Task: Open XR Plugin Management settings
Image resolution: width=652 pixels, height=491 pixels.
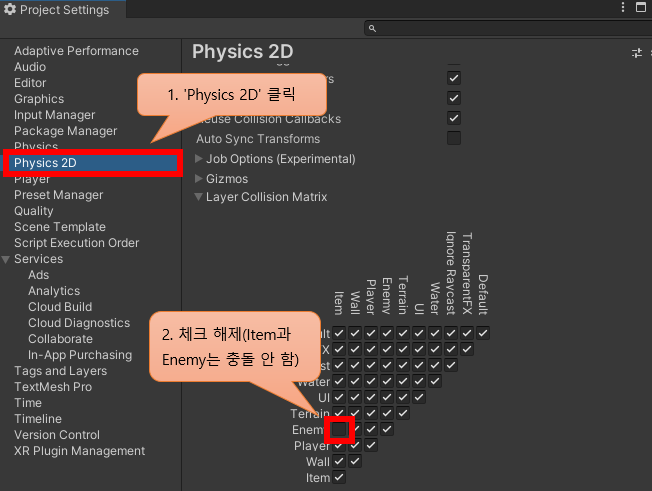Action: (79, 451)
